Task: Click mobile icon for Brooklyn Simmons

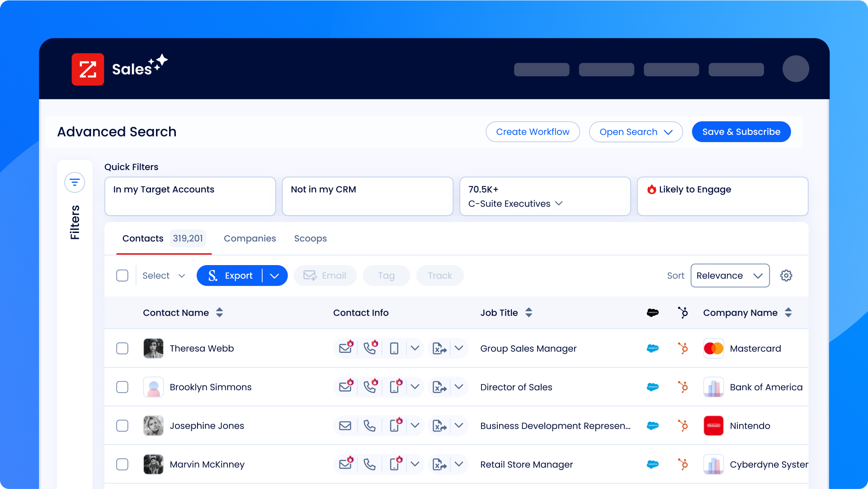Action: pyautogui.click(x=396, y=386)
